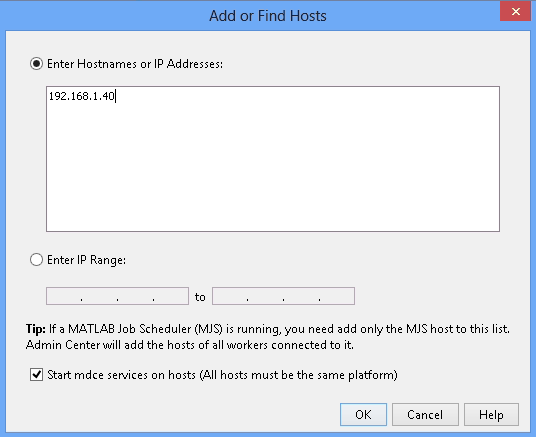Click third octet of the start IP range

click(x=135, y=296)
